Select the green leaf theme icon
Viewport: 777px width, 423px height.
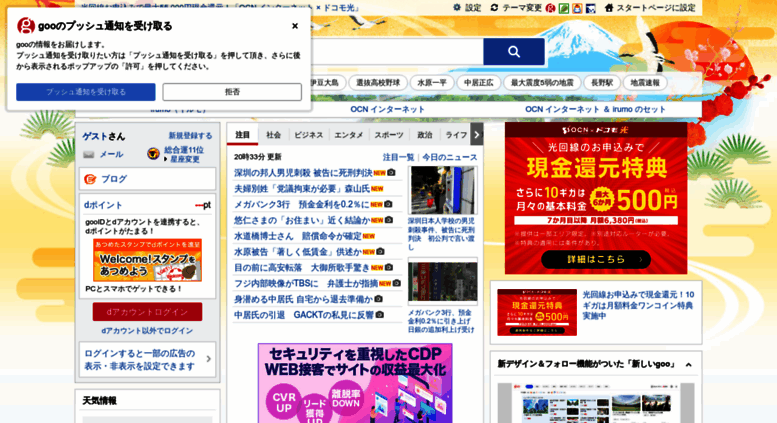564,8
